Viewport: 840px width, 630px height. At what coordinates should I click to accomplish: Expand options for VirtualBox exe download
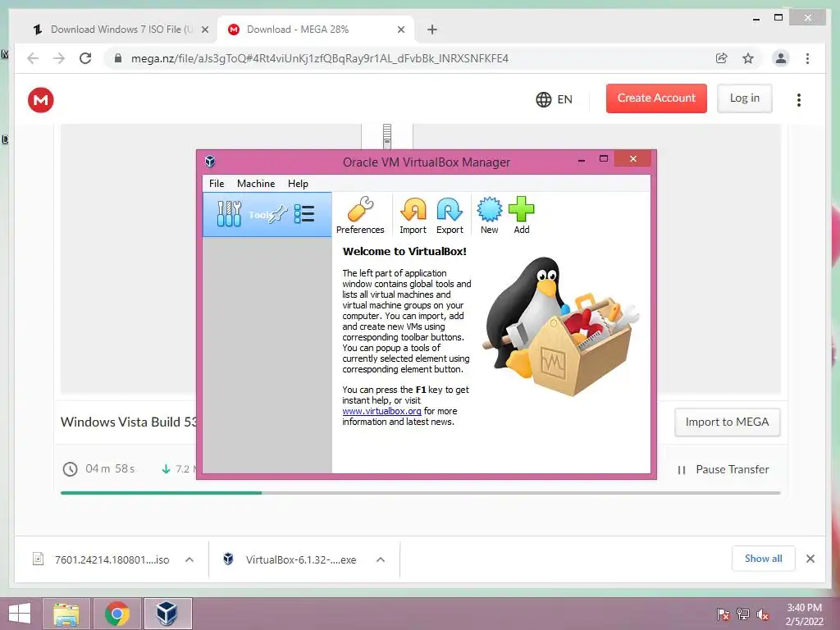(x=381, y=559)
